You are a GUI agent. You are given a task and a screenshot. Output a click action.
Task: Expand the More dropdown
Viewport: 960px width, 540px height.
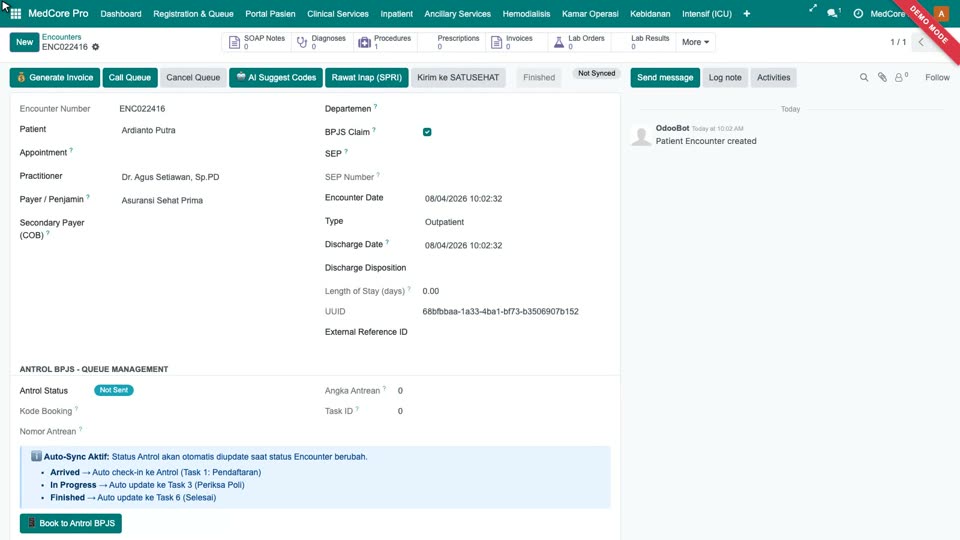(696, 42)
